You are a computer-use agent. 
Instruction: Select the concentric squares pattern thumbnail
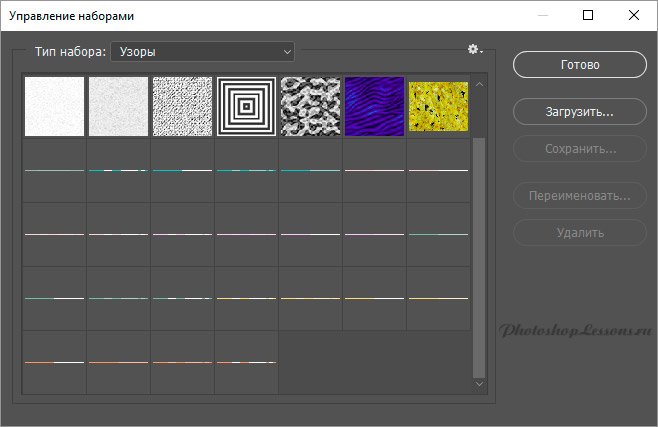click(x=246, y=107)
